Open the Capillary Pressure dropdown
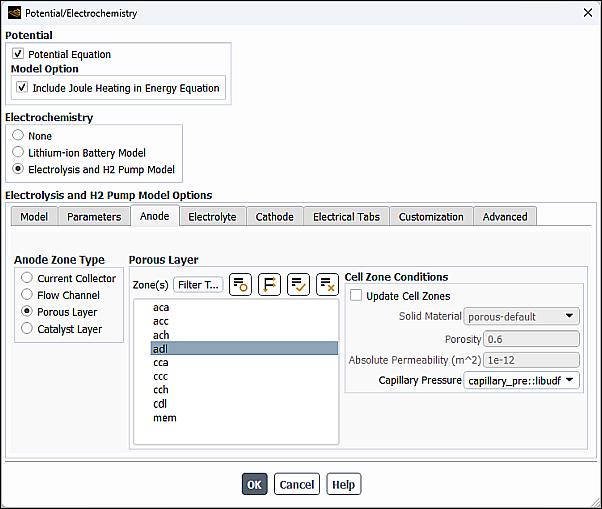 (521, 380)
